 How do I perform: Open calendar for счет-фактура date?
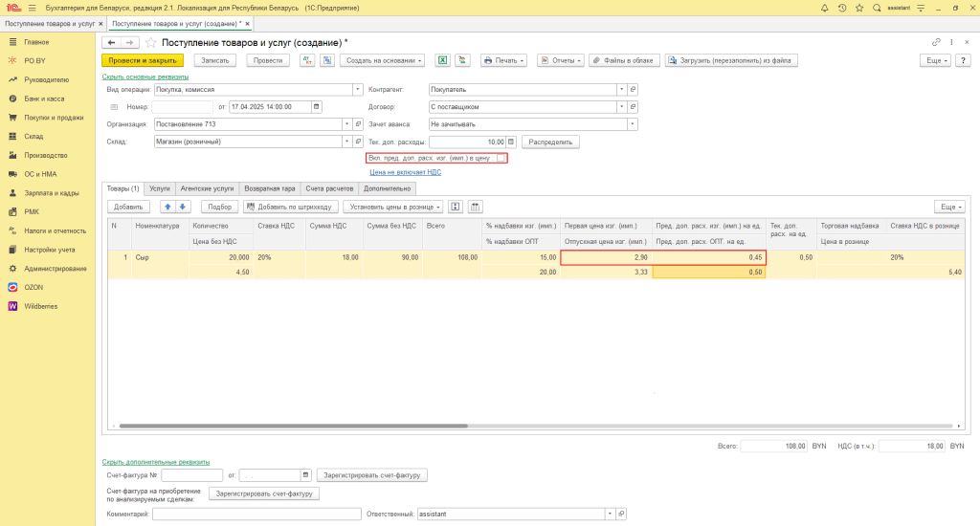305,475
